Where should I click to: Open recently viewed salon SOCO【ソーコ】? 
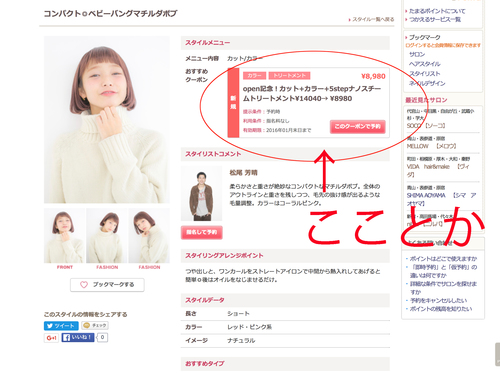tap(426, 126)
